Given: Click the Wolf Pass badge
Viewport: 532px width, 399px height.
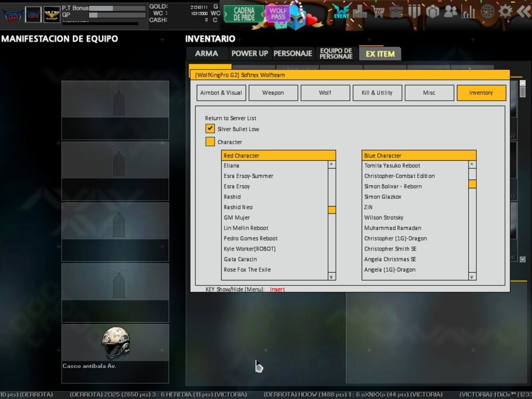Looking at the screenshot, I should click(278, 12).
